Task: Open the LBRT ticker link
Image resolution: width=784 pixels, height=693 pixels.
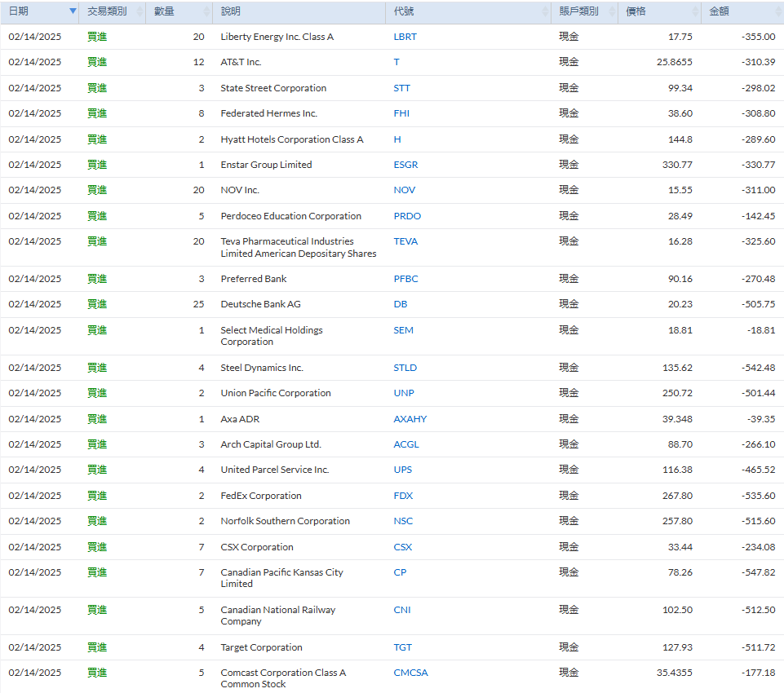Action: pyautogui.click(x=405, y=37)
